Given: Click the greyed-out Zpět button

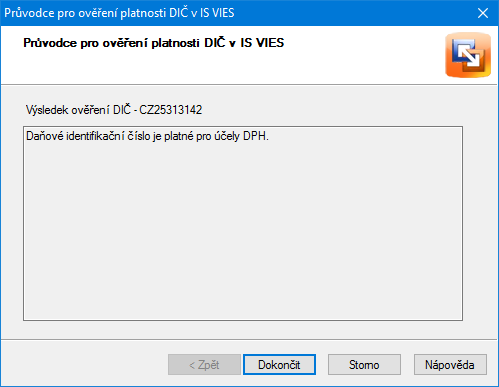Looking at the screenshot, I should point(204,364).
